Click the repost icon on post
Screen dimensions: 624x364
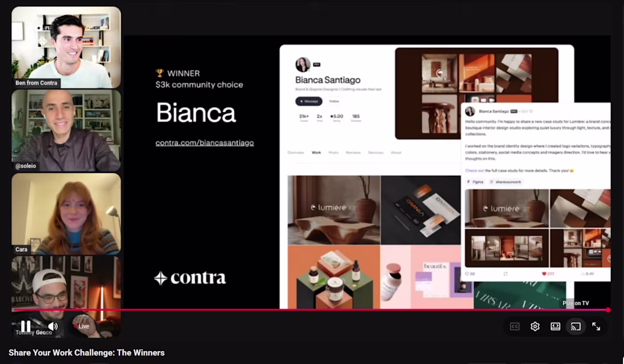505,274
